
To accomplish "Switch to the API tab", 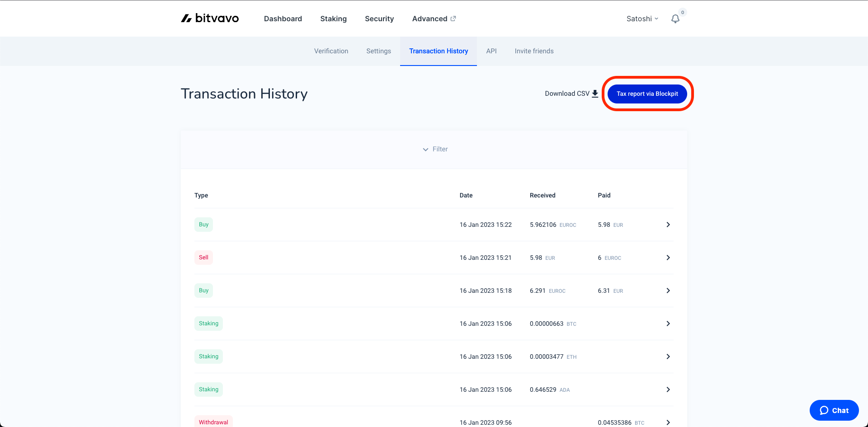I will [x=491, y=51].
